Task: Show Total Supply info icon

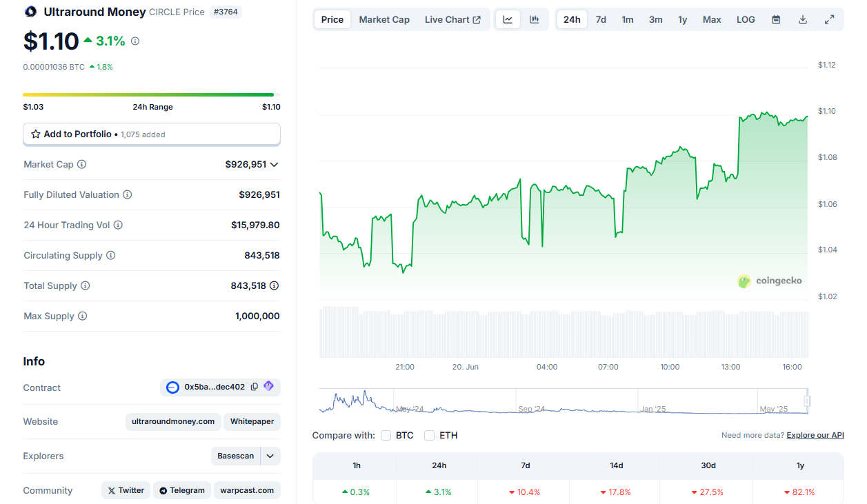Action: [x=85, y=286]
